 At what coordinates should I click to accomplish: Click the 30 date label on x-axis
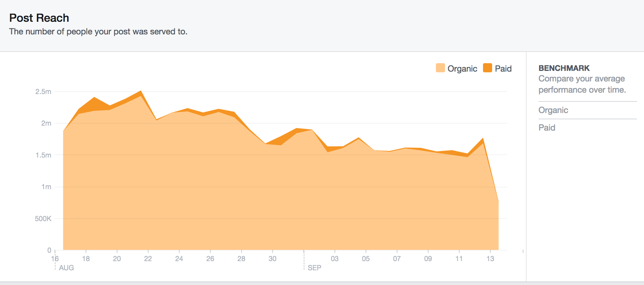[x=272, y=259]
